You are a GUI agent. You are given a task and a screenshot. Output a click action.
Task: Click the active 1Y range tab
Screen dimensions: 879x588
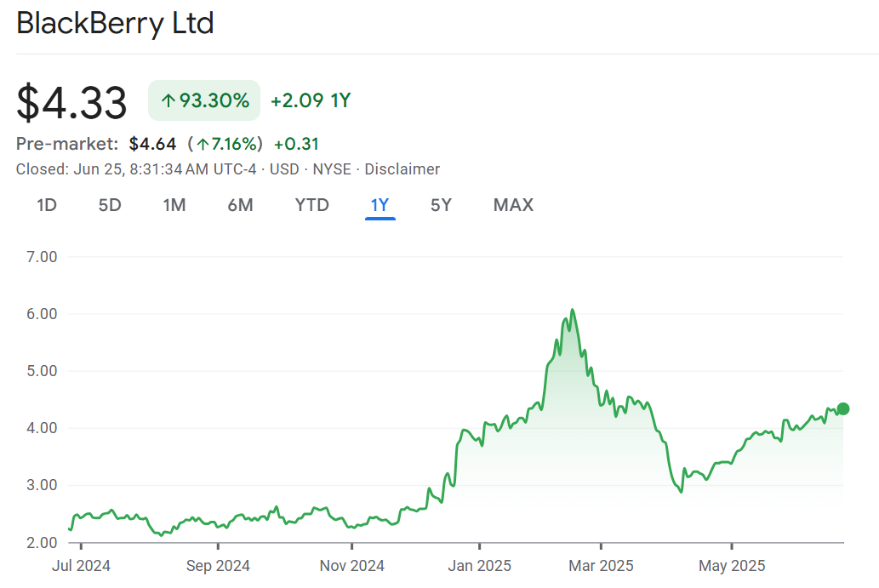[x=380, y=205]
